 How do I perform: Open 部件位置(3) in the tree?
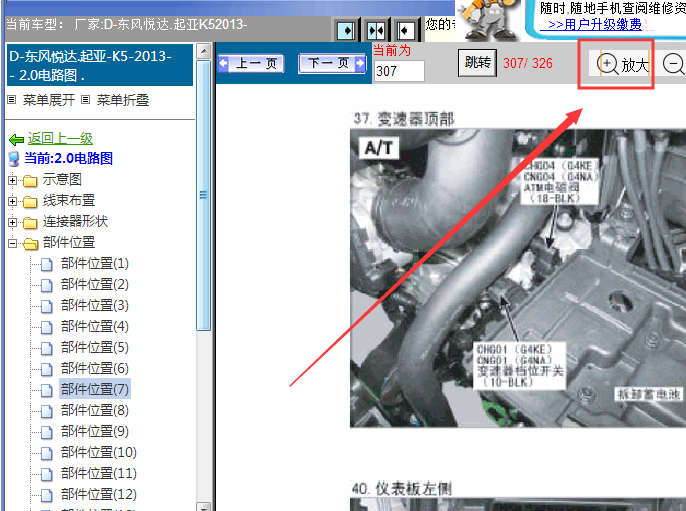[94, 306]
